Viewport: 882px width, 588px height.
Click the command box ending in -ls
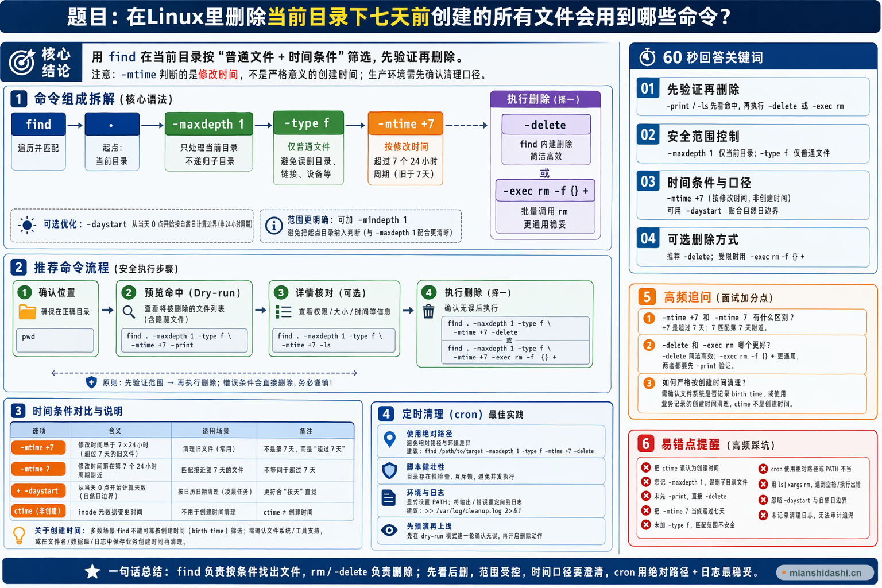coord(334,341)
